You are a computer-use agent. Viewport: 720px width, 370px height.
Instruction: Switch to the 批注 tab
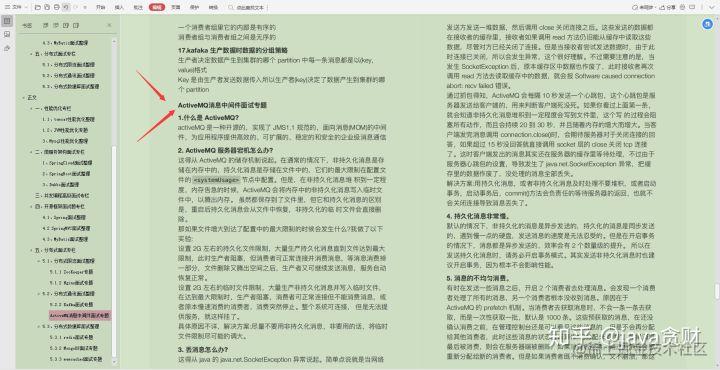(x=138, y=7)
